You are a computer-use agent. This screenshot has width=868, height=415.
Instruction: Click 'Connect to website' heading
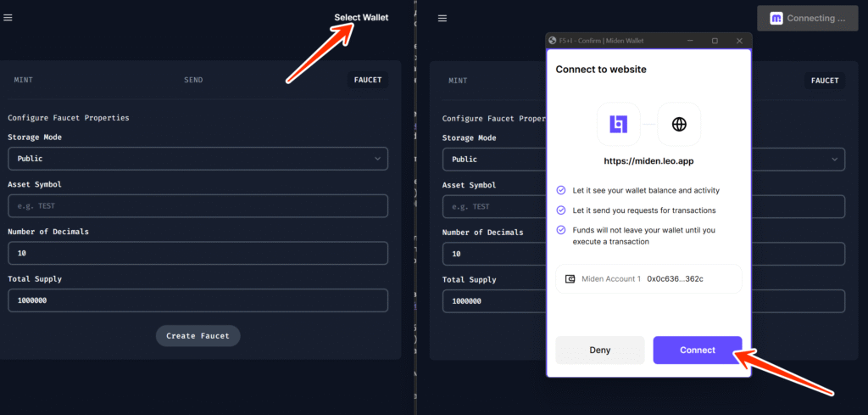pyautogui.click(x=601, y=70)
